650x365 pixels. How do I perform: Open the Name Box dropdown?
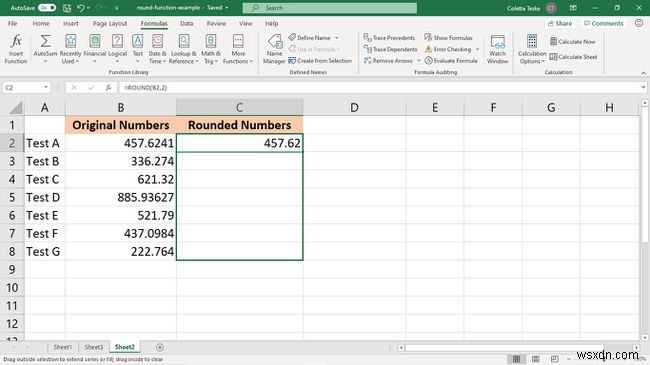click(46, 88)
